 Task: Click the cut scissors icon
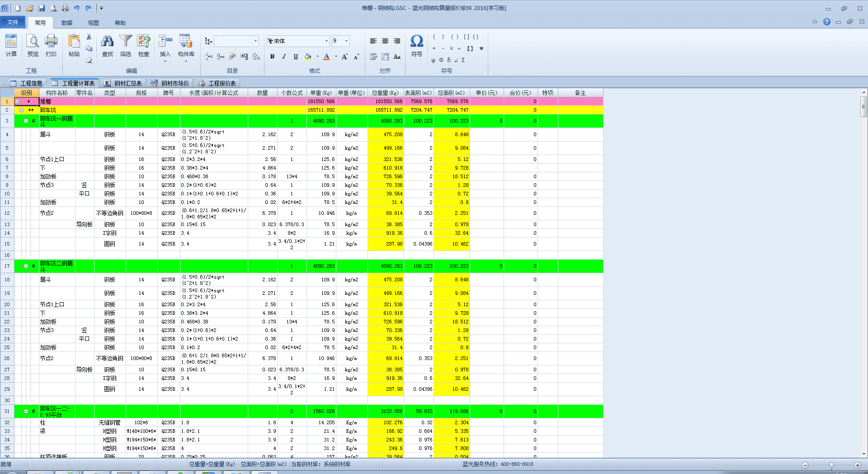click(89, 37)
